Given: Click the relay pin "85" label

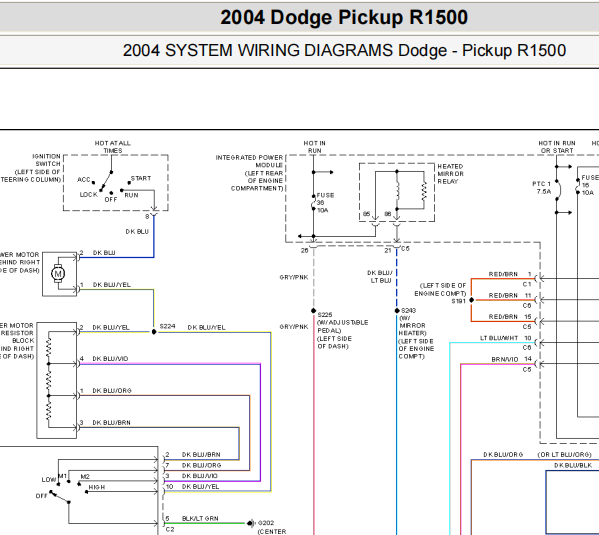Looking at the screenshot, I should tap(366, 214).
